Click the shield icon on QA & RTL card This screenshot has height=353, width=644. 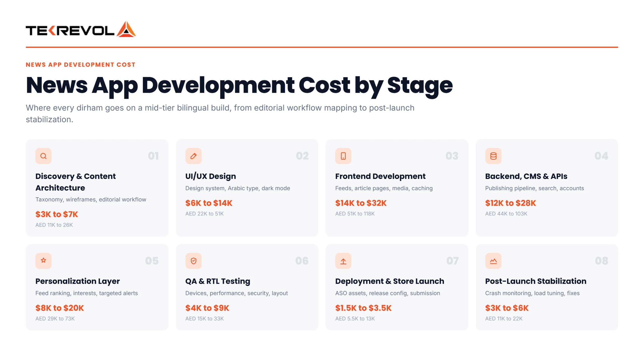click(193, 261)
